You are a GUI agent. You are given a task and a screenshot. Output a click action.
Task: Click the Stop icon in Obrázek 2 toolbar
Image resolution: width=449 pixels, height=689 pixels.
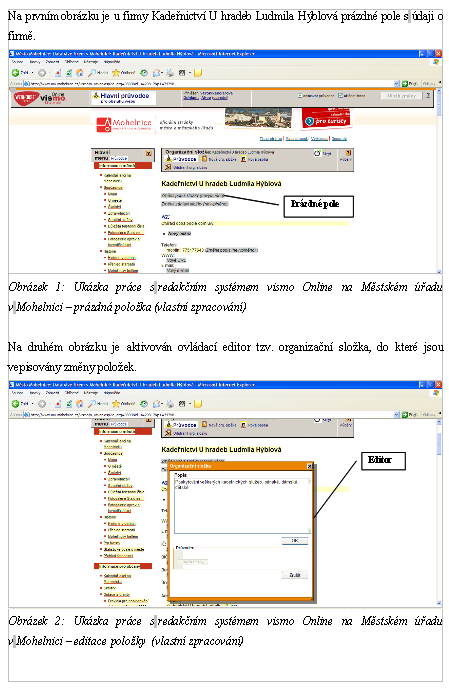(x=58, y=404)
